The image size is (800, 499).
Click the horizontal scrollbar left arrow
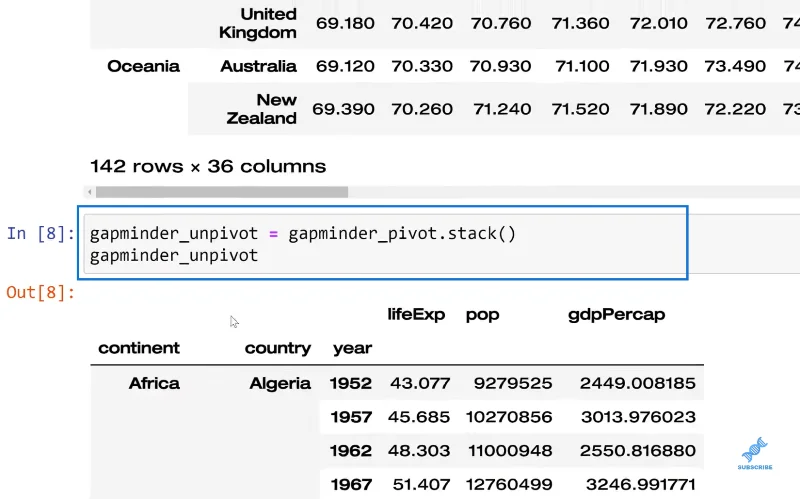click(x=90, y=192)
